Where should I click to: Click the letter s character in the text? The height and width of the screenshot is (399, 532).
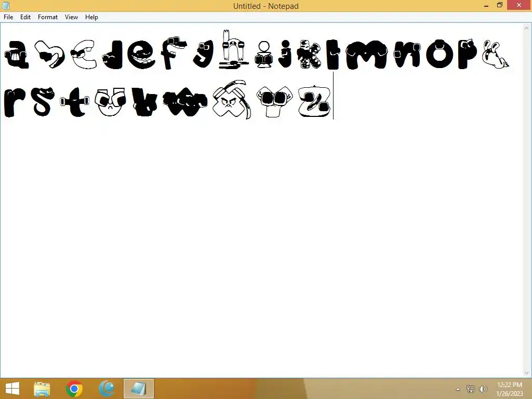pos(43,102)
